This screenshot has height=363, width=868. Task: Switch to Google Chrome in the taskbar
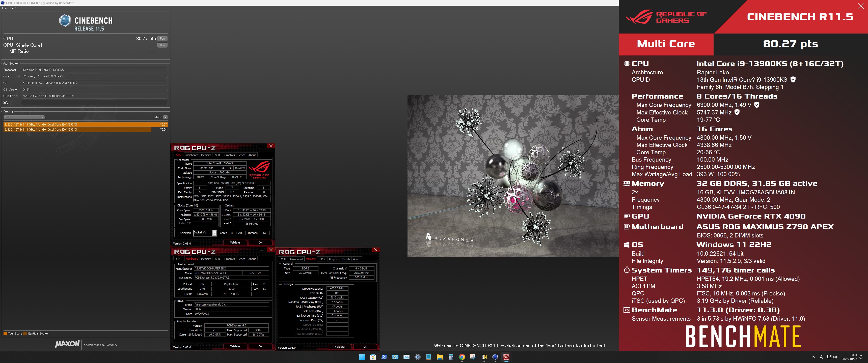pyautogui.click(x=462, y=357)
